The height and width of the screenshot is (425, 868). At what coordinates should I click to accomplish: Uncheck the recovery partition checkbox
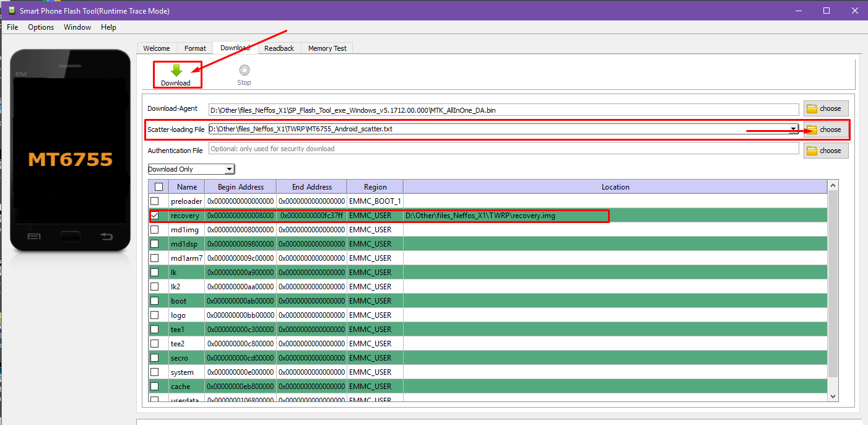(155, 216)
